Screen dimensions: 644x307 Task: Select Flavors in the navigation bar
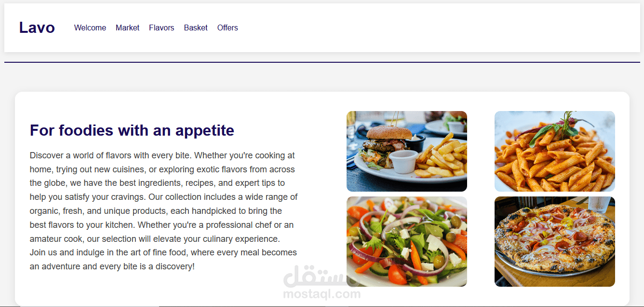click(x=161, y=28)
